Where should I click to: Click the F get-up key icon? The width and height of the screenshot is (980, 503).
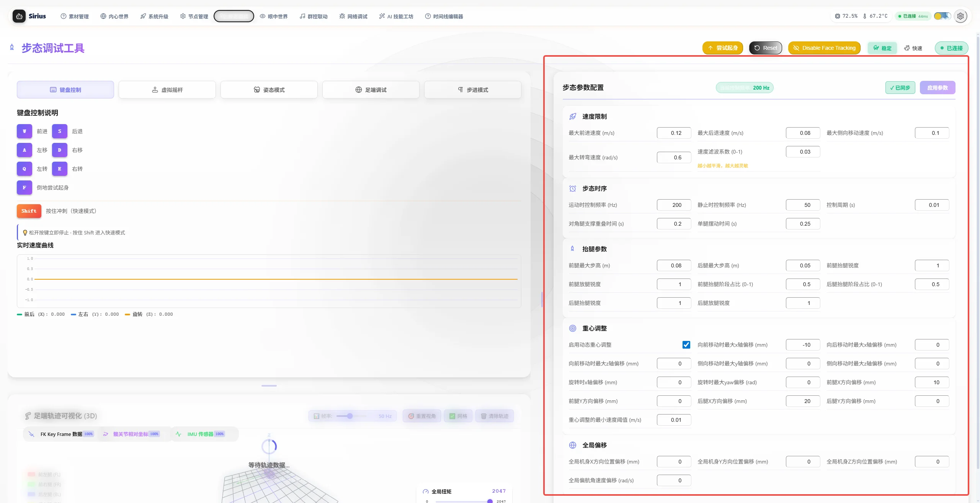[24, 188]
